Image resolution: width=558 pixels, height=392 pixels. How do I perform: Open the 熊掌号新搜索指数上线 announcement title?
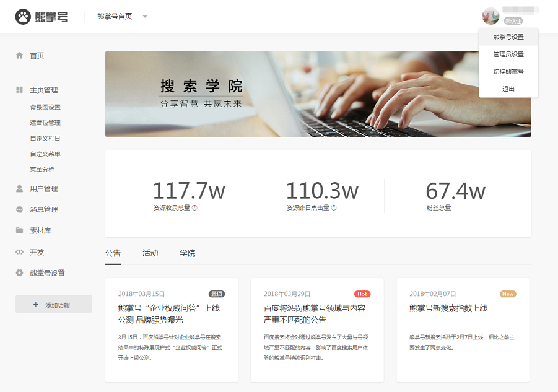click(448, 308)
